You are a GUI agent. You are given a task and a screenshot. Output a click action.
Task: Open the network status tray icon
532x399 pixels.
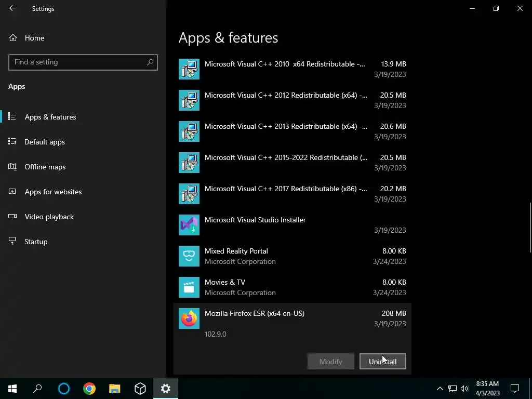click(453, 389)
